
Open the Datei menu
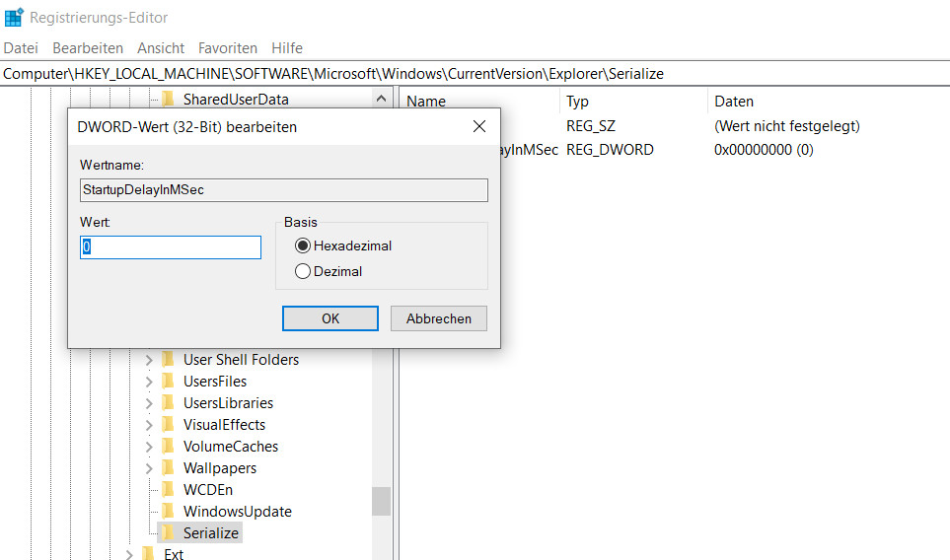(x=21, y=48)
